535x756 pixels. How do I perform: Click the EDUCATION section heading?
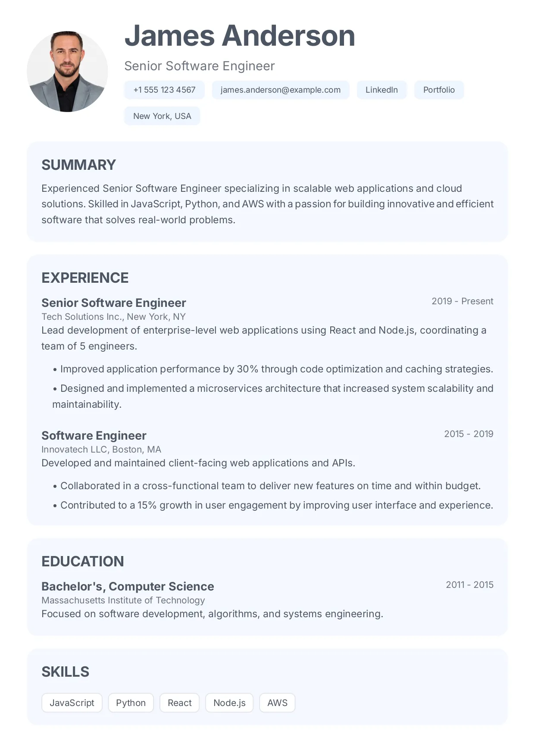83,562
